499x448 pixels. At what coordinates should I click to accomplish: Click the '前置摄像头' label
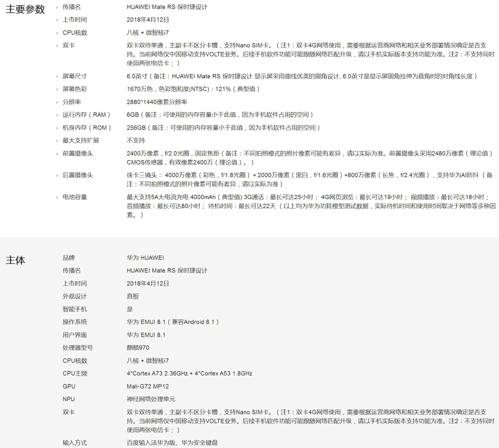78,154
